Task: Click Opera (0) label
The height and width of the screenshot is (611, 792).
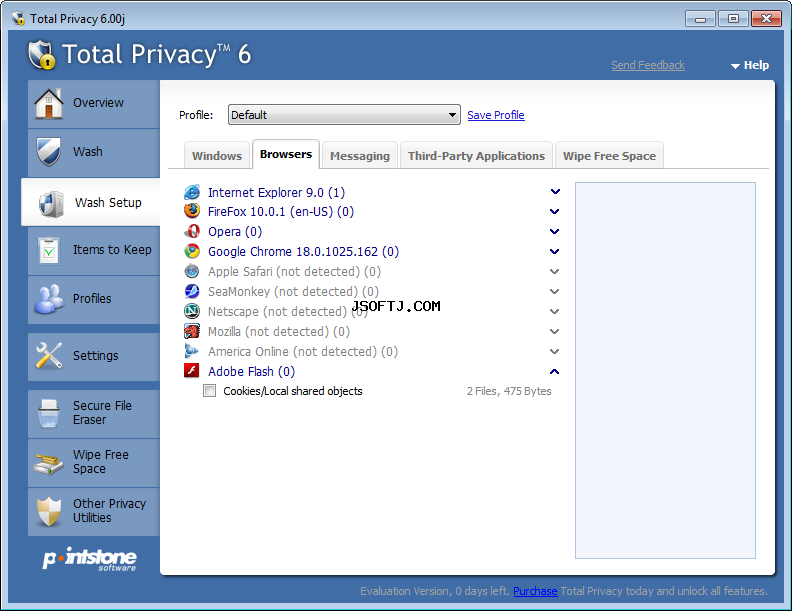Action: (x=235, y=232)
